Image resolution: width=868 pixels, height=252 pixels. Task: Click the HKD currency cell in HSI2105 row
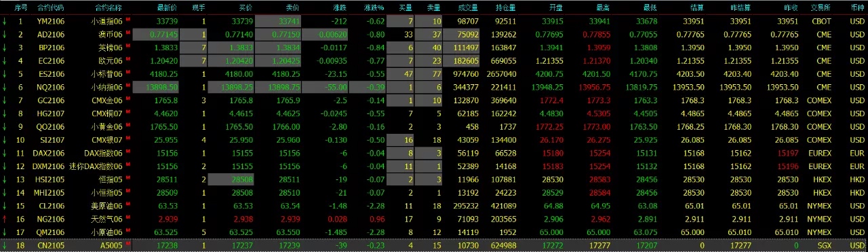tap(858, 180)
